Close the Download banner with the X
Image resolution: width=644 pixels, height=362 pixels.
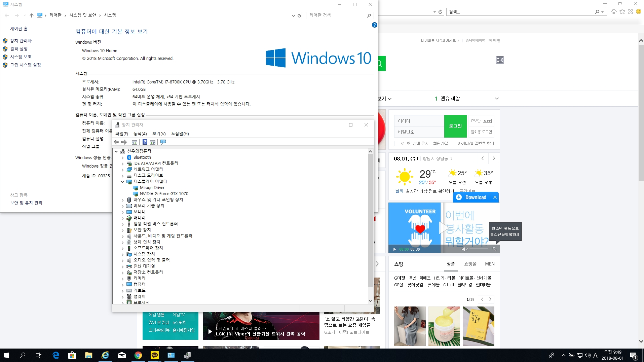pos(495,197)
